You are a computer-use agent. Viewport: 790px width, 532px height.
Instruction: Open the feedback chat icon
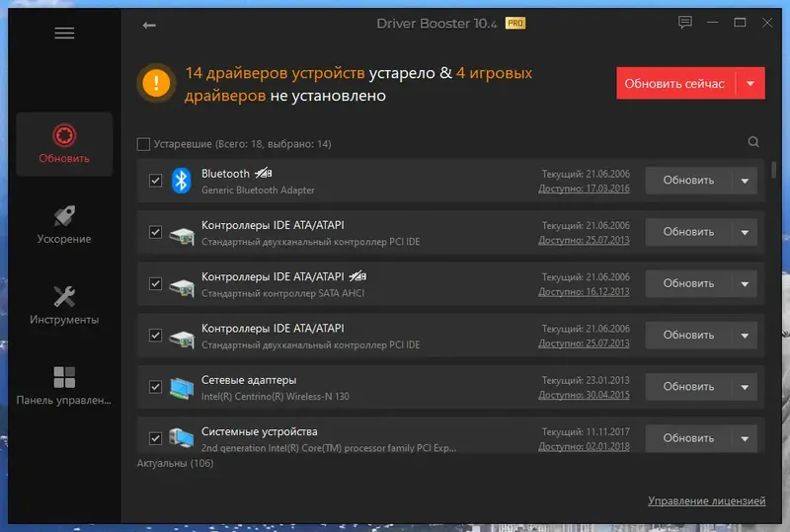tap(684, 22)
